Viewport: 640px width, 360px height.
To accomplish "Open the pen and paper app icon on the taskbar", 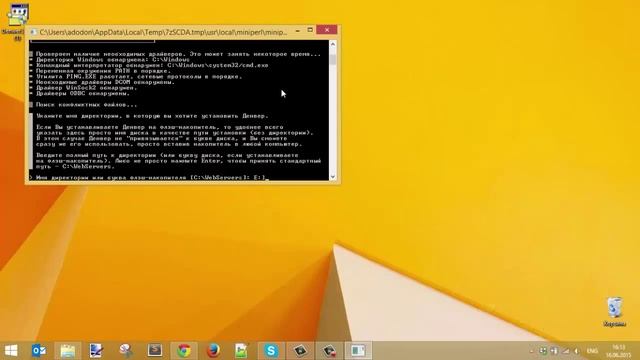I will pyautogui.click(x=96, y=350).
